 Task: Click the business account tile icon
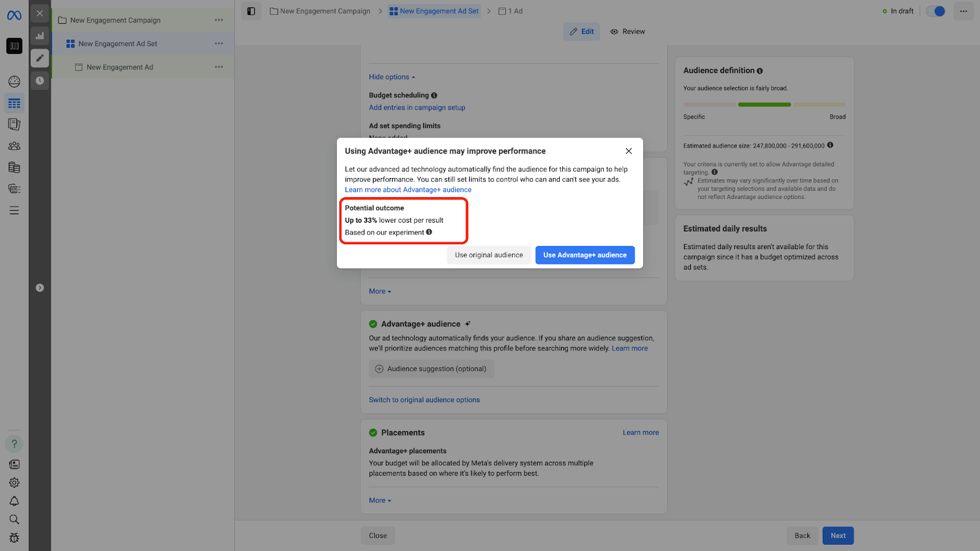click(14, 46)
